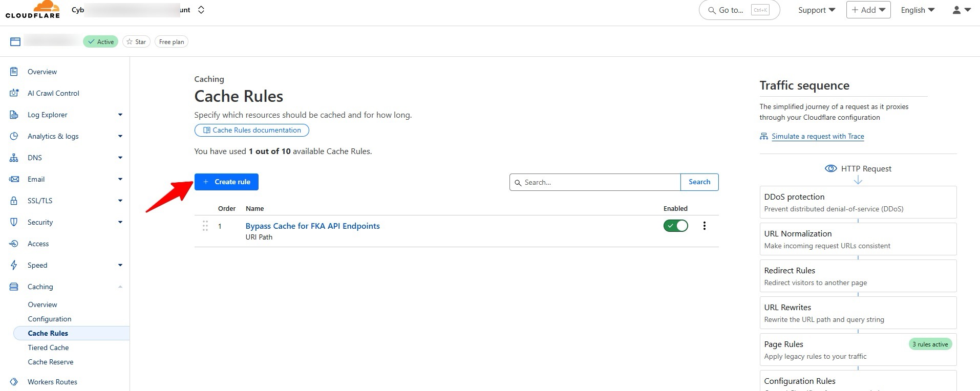Open the user profile icon menu

coord(961,10)
